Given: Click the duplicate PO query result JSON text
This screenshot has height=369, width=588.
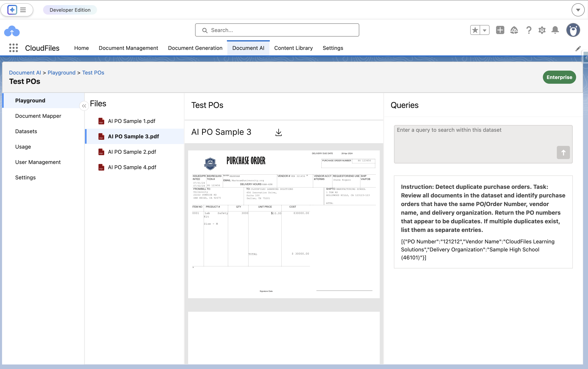Looking at the screenshot, I should tap(478, 249).
